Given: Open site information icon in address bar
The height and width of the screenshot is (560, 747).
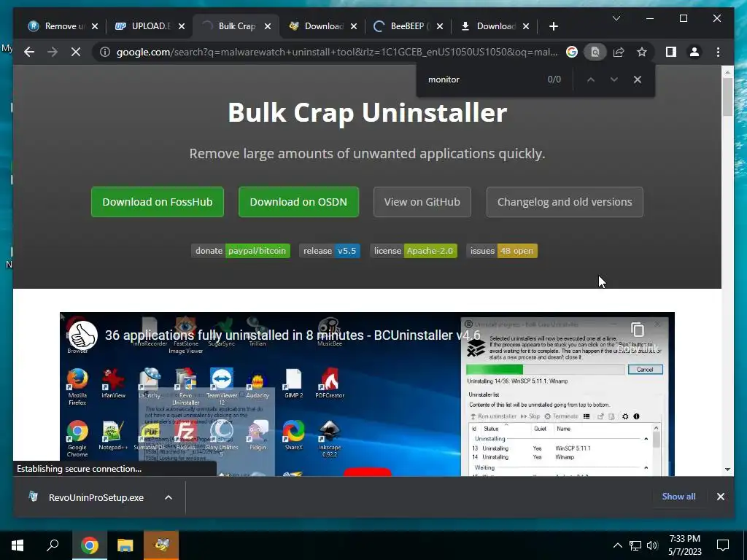Looking at the screenshot, I should click(105, 52).
